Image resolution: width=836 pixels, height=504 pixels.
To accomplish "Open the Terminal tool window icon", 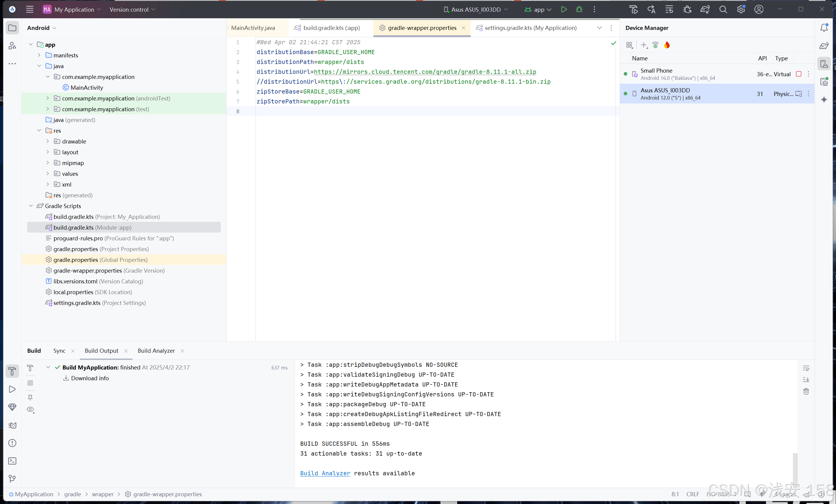I will tap(12, 461).
